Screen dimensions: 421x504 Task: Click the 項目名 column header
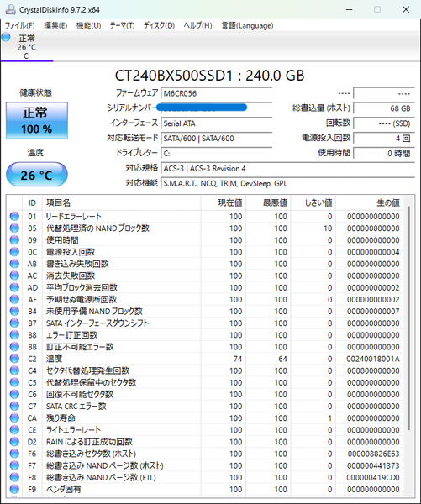click(122, 202)
